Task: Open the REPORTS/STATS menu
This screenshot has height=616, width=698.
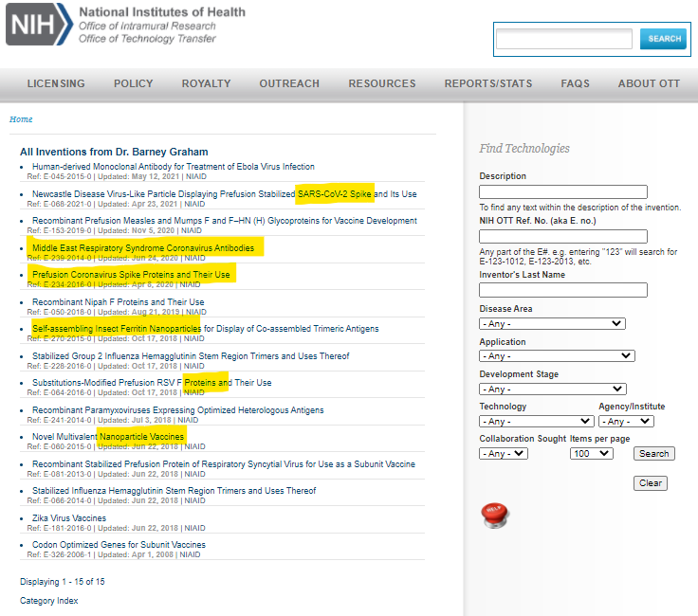Action: click(x=488, y=83)
